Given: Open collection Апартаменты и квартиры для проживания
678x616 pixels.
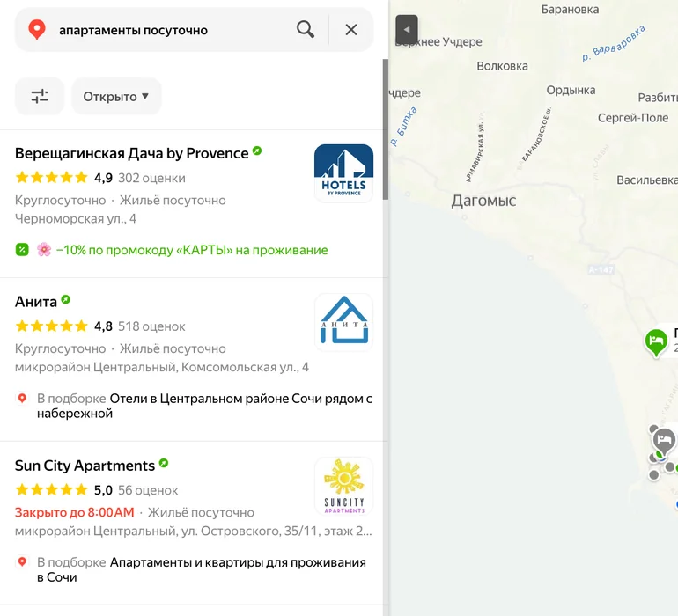Looking at the screenshot, I should [x=202, y=569].
